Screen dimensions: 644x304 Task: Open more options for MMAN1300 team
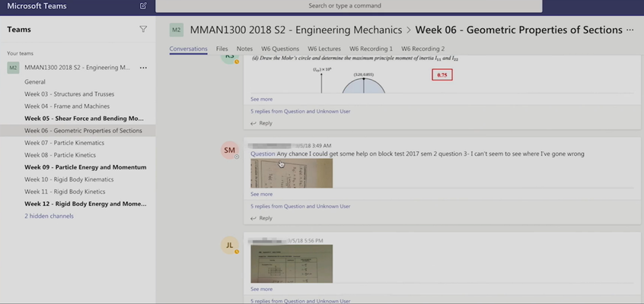(x=143, y=68)
